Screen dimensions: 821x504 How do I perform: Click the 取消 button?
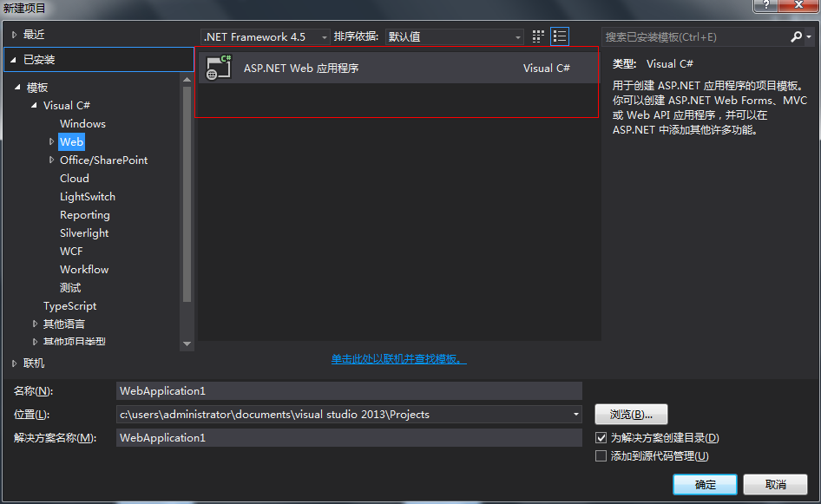776,485
